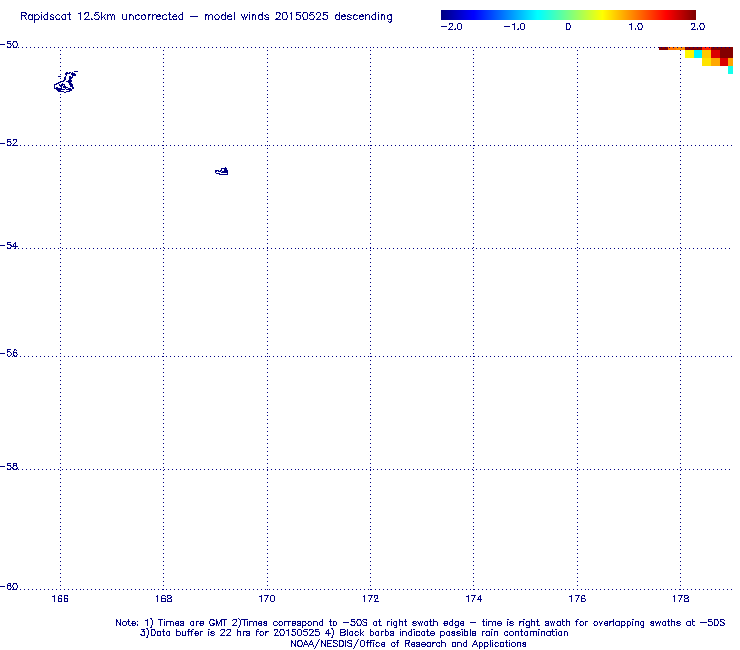Click the '-52' latitude axis label
This screenshot has width=740, height=650.
pyautogui.click(x=9, y=143)
